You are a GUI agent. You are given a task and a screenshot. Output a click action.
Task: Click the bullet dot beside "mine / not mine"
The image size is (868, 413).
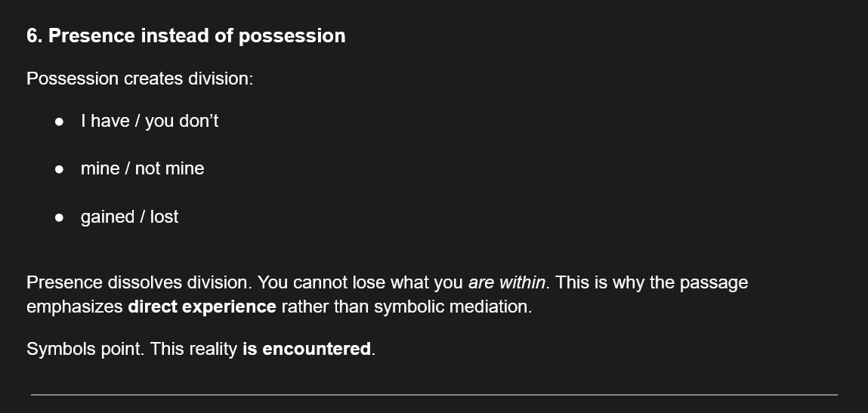tap(60, 170)
